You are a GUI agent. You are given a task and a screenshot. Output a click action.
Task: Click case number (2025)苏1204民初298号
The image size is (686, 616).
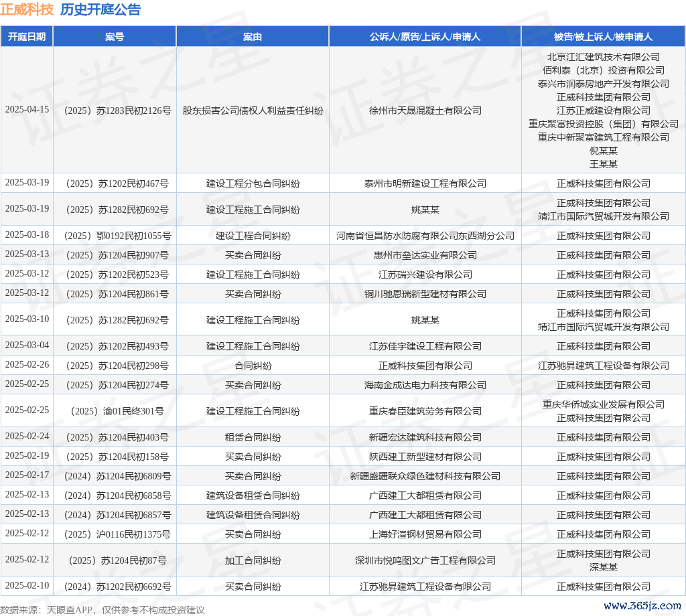118,366
